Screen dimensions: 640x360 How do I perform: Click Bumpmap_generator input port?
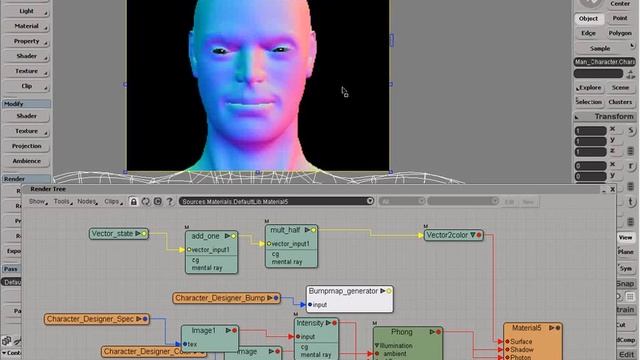[x=310, y=304]
